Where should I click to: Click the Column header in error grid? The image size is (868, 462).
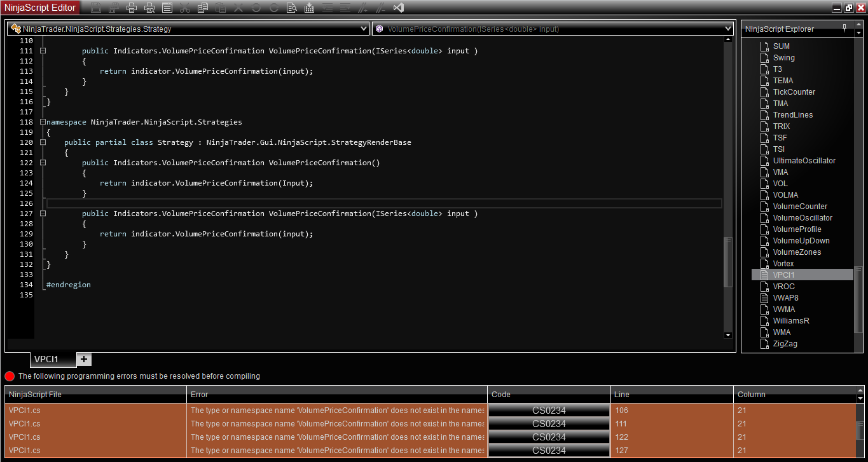click(795, 395)
